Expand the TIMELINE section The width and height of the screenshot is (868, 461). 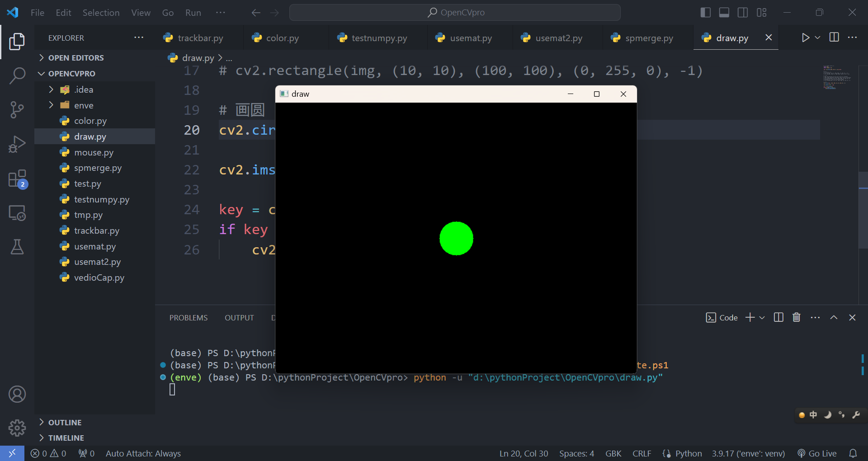tap(95, 437)
